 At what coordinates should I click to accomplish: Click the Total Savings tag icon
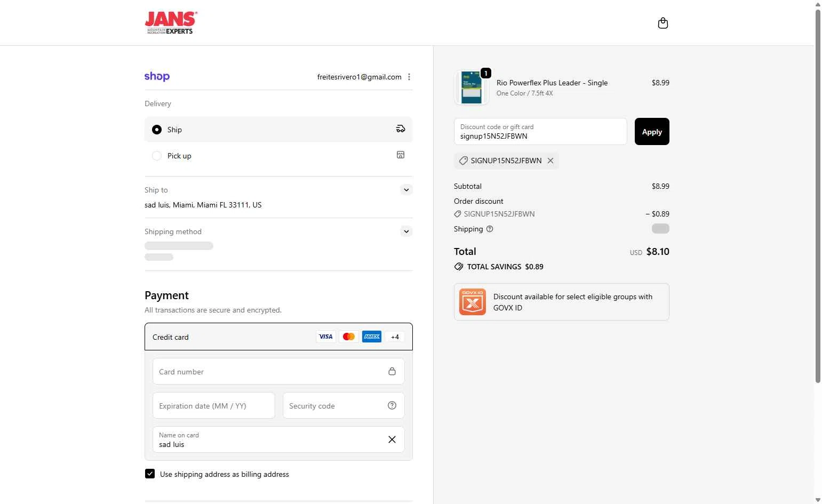pyautogui.click(x=459, y=267)
